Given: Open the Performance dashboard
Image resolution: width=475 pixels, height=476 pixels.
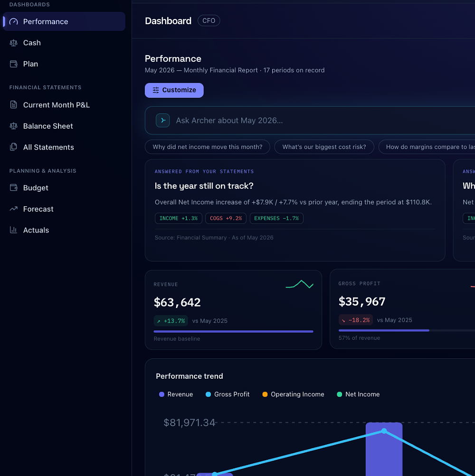Looking at the screenshot, I should tap(64, 21).
